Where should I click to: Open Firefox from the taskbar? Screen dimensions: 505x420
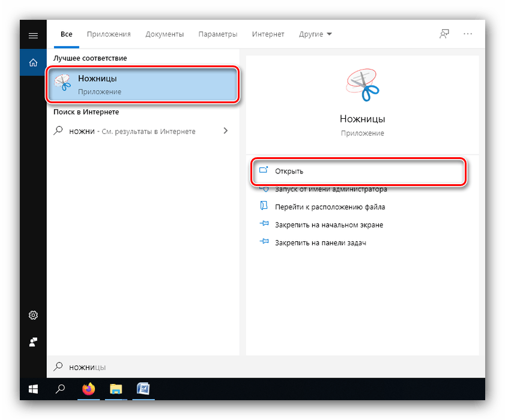tap(88, 389)
